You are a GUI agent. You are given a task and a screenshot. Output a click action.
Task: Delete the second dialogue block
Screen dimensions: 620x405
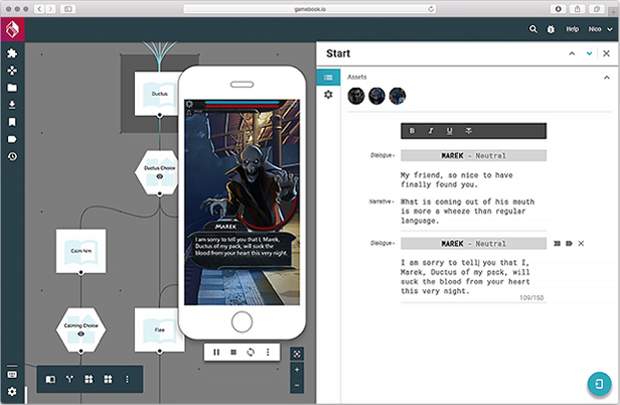tap(581, 244)
